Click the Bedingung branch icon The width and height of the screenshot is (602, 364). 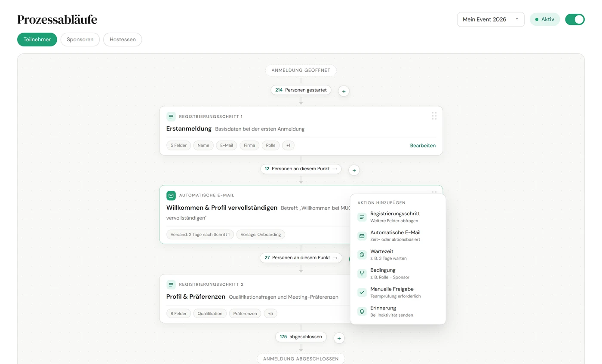(362, 273)
